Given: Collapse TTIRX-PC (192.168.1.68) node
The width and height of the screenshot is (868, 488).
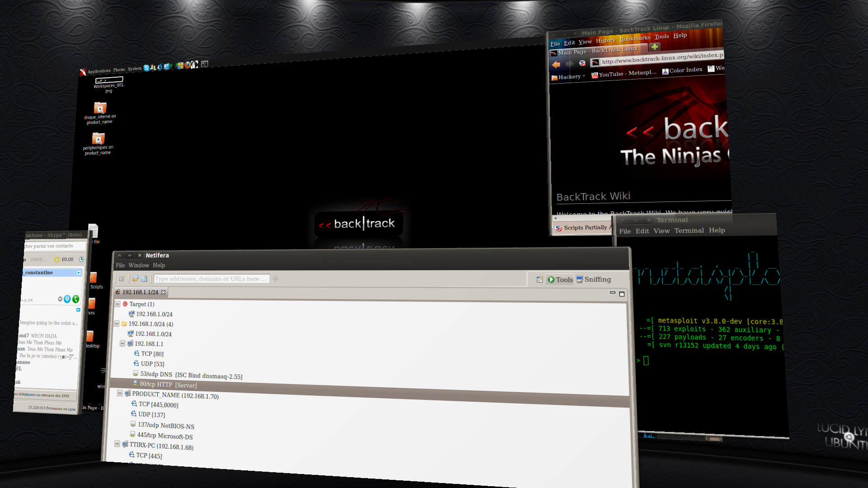Looking at the screenshot, I should [x=117, y=444].
